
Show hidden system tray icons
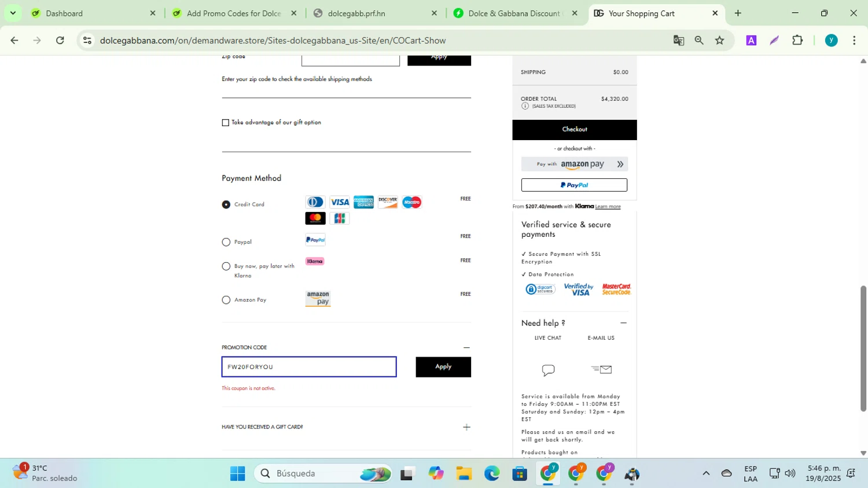[706, 474]
